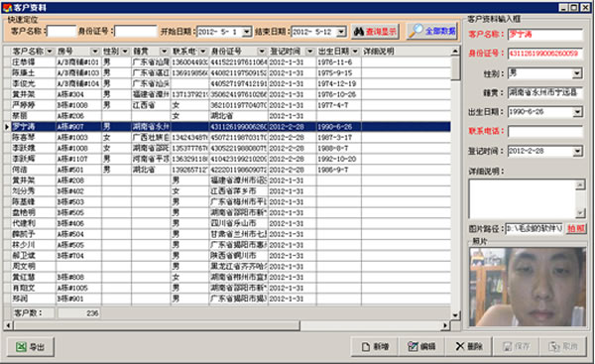This screenshot has height=364, width=595.
Task: Open the 房号 column filter arrow
Action: (x=94, y=52)
